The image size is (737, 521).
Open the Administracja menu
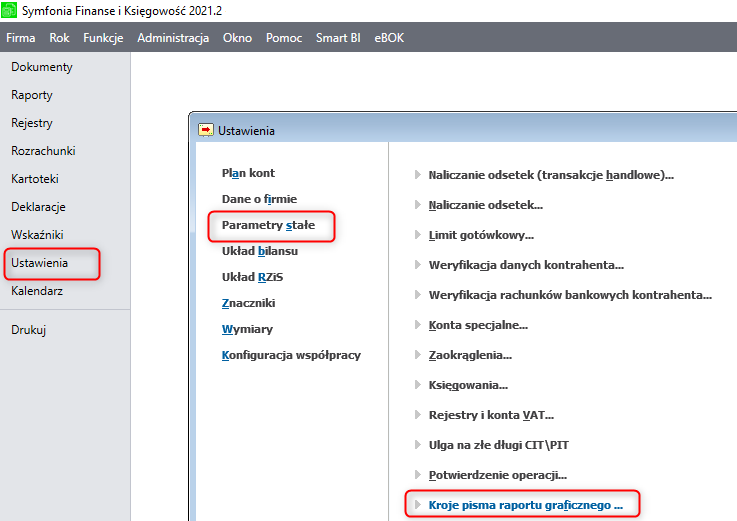click(x=173, y=38)
